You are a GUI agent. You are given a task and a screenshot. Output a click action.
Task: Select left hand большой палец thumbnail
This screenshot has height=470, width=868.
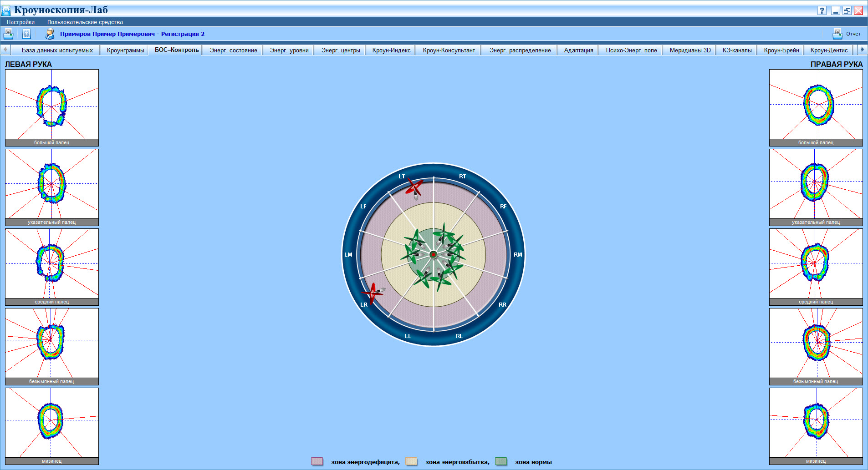click(52, 108)
